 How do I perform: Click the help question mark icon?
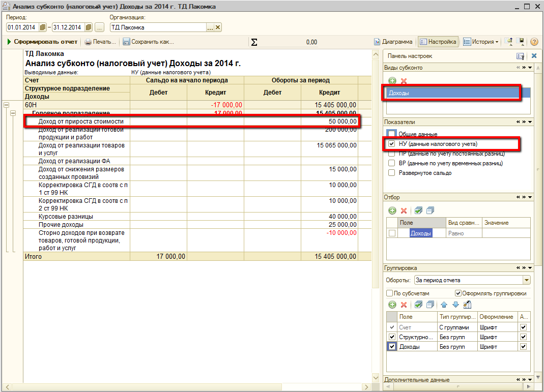pyautogui.click(x=534, y=42)
